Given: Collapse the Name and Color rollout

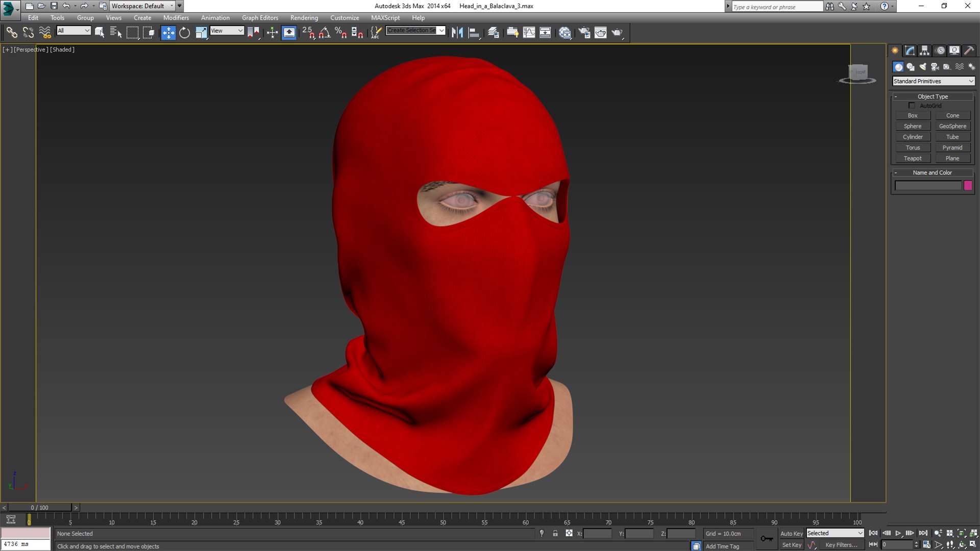Looking at the screenshot, I should point(933,172).
